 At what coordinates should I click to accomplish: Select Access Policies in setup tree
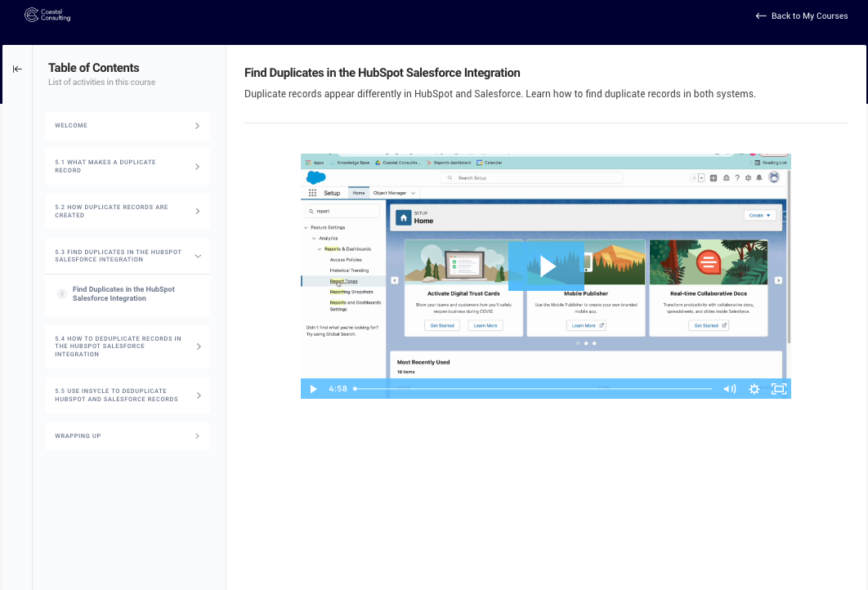point(346,260)
